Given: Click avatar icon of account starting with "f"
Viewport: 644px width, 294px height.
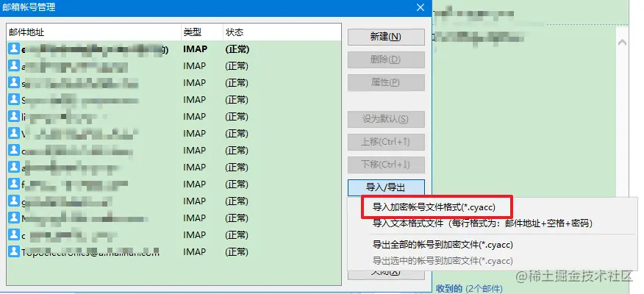Looking at the screenshot, I should (x=14, y=184).
